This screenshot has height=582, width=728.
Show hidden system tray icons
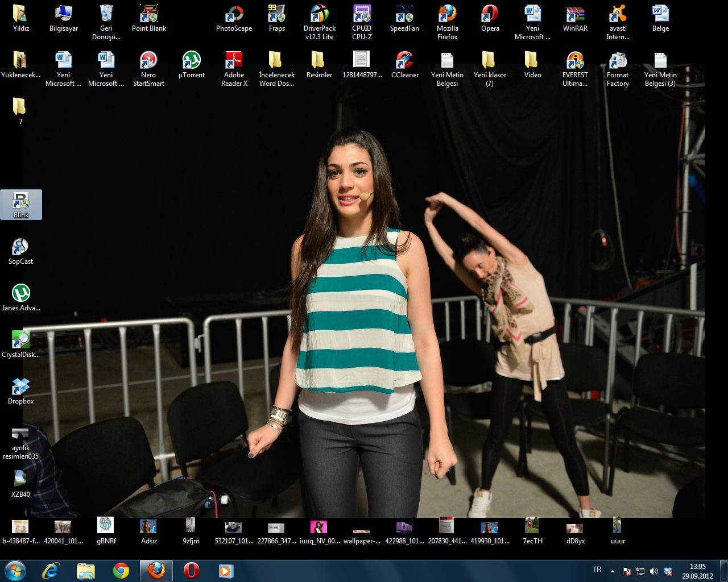tap(613, 571)
